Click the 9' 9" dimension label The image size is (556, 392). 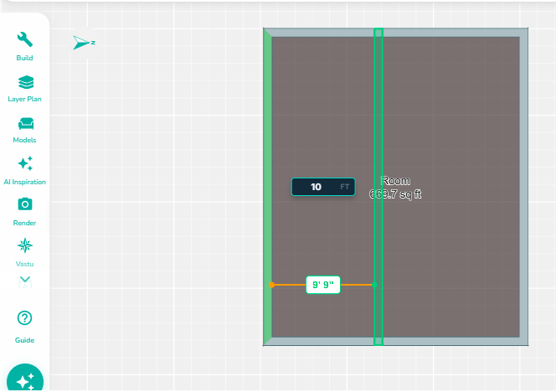coord(323,285)
